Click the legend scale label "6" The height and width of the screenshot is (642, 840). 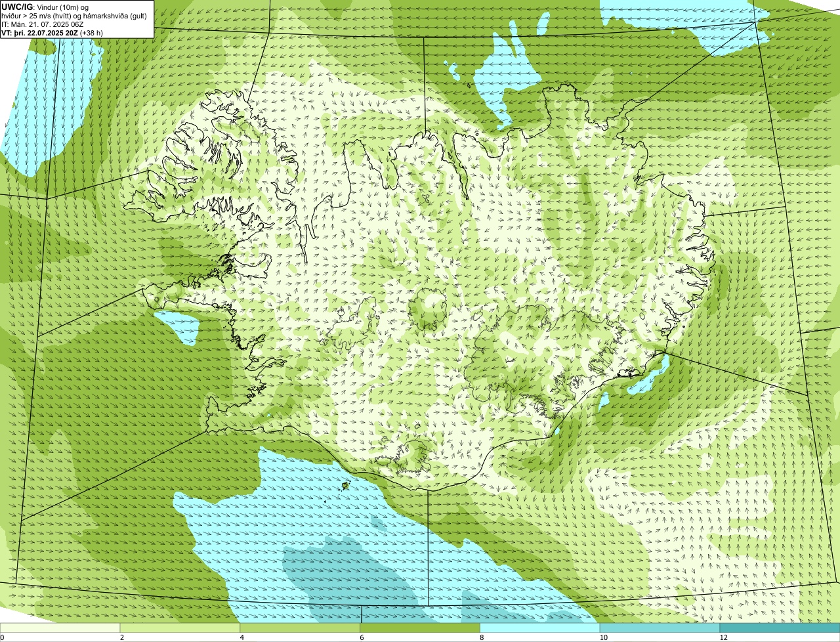pyautogui.click(x=362, y=637)
